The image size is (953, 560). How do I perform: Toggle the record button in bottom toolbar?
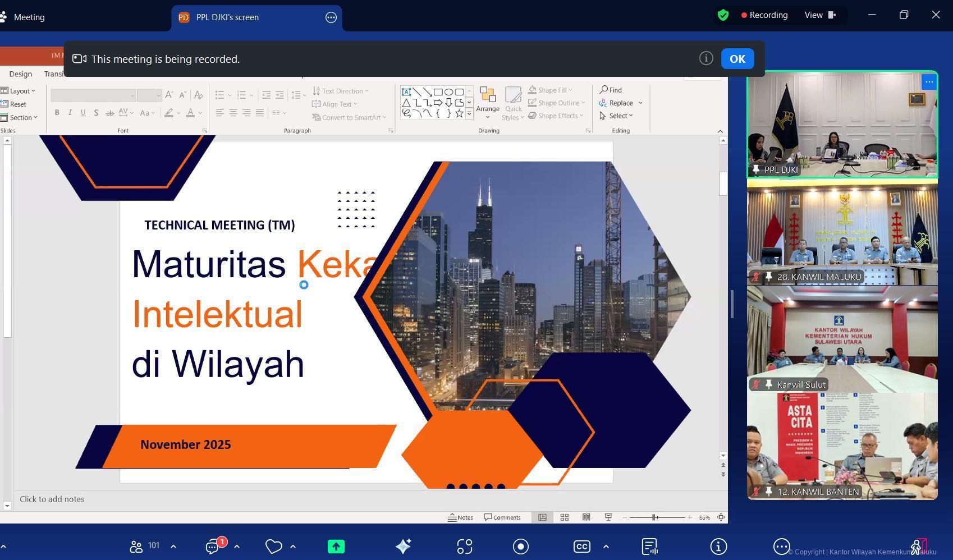tap(520, 547)
